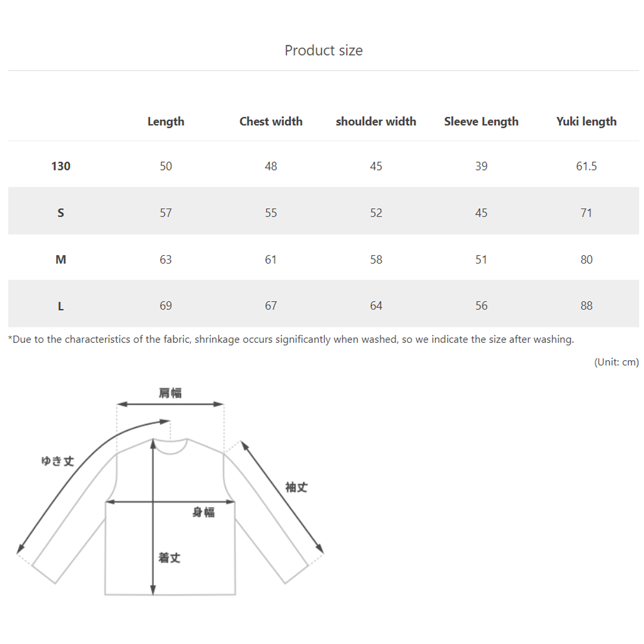Click the Sleeve Length column header
The height and width of the screenshot is (644, 644).
tap(481, 122)
